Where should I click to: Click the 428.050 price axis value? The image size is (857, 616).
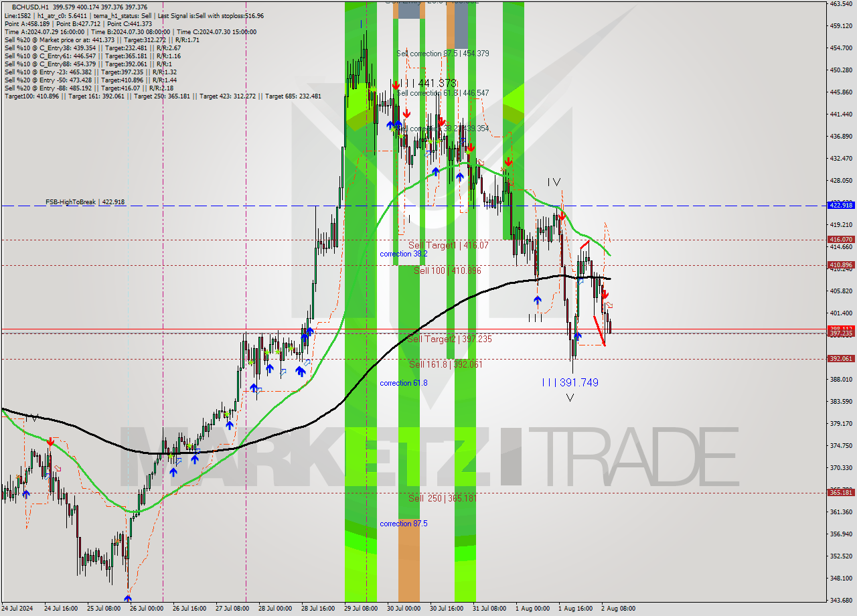[x=840, y=181]
